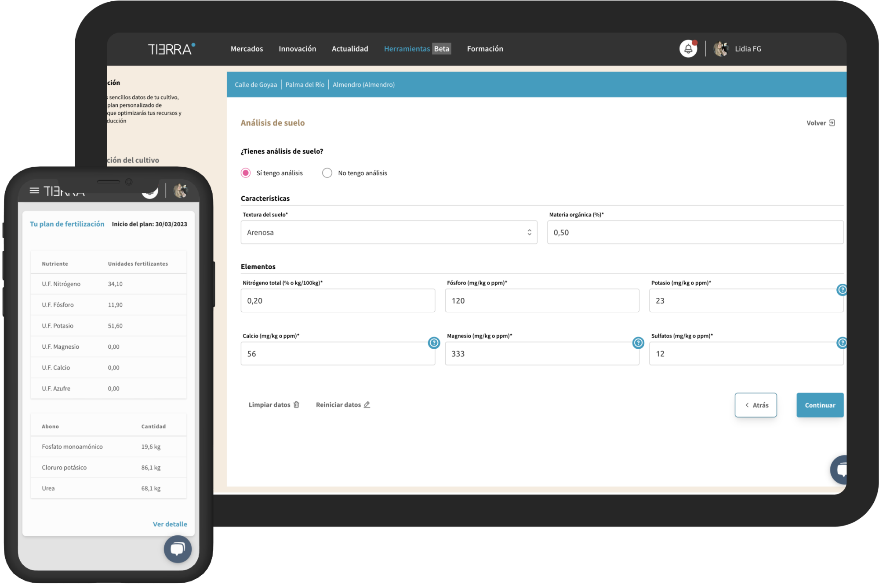
Task: Click 'U.F. Magnesio' row on phone
Action: coord(109,347)
